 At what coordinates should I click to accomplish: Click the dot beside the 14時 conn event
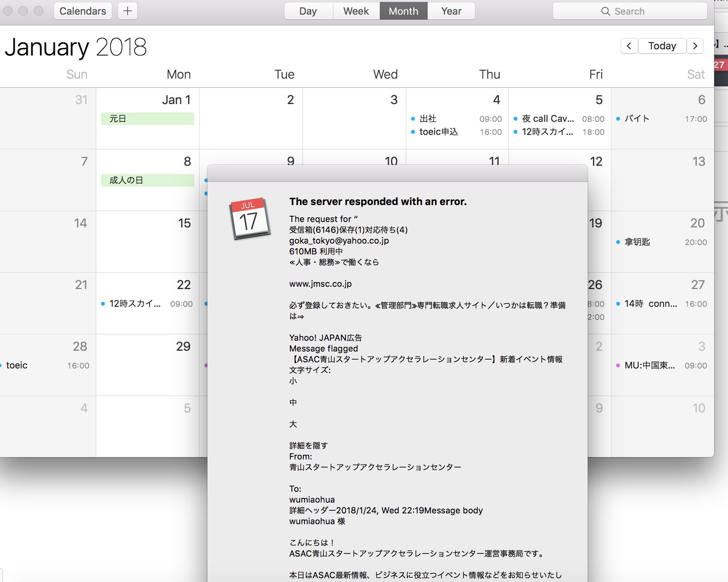click(618, 304)
